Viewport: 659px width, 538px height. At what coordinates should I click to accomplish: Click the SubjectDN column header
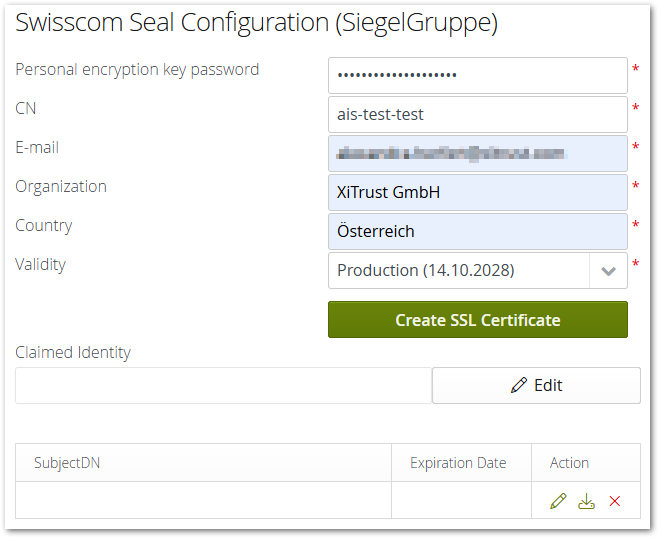67,463
